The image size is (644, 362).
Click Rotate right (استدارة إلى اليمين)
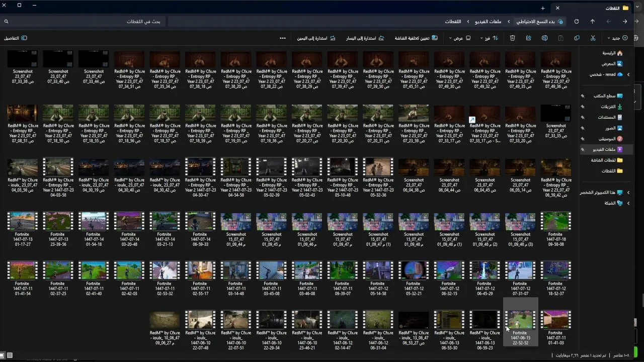pos(316,38)
